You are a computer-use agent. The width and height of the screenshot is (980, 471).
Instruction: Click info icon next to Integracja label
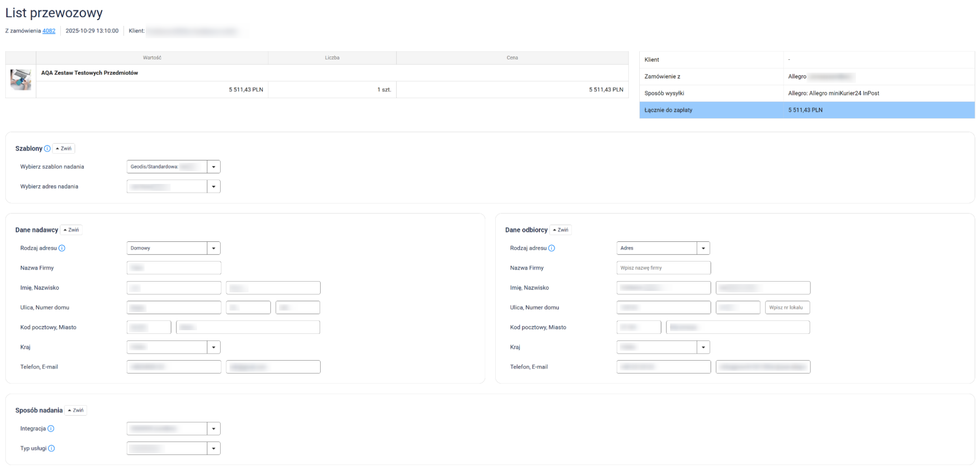tap(51, 429)
